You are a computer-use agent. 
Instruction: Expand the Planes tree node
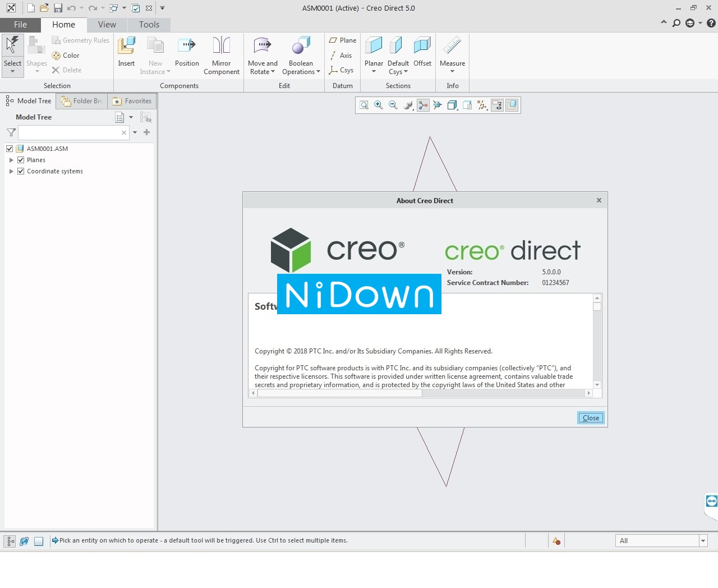click(11, 160)
